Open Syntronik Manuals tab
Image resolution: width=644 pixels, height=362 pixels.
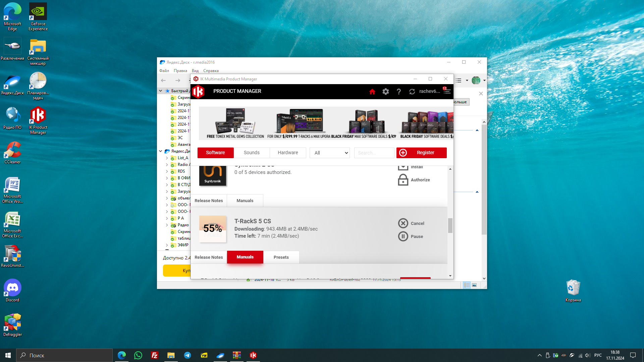point(245,200)
